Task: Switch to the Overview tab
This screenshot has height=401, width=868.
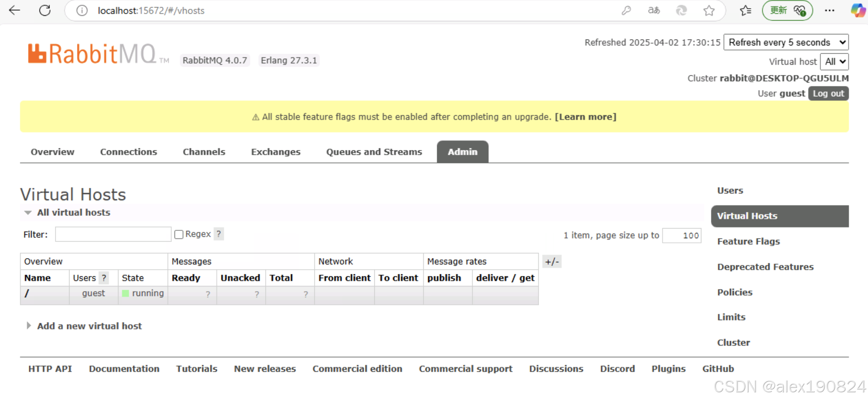Action: pos(53,152)
